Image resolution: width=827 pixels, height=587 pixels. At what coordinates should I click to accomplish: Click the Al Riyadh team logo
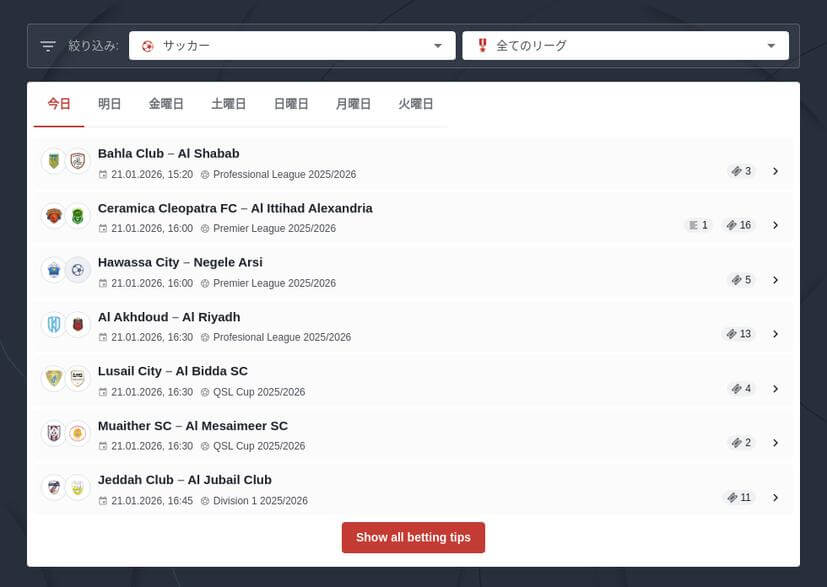click(78, 324)
